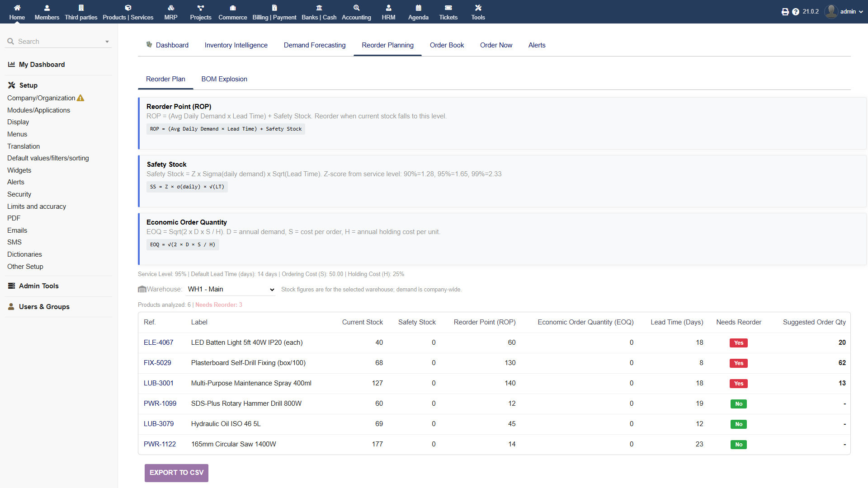Screen dimensions: 868x488
Task: Click the Yes badge for ELE-4067
Action: [738, 343]
